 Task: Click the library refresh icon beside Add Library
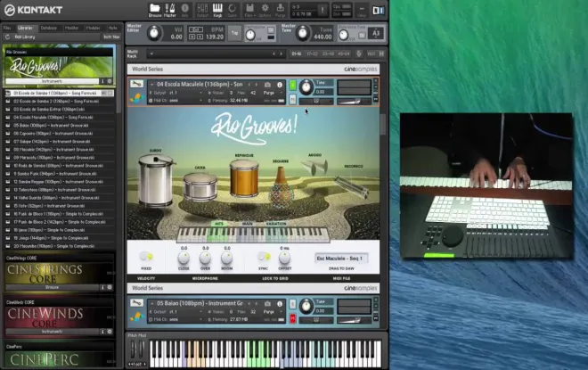coord(7,37)
